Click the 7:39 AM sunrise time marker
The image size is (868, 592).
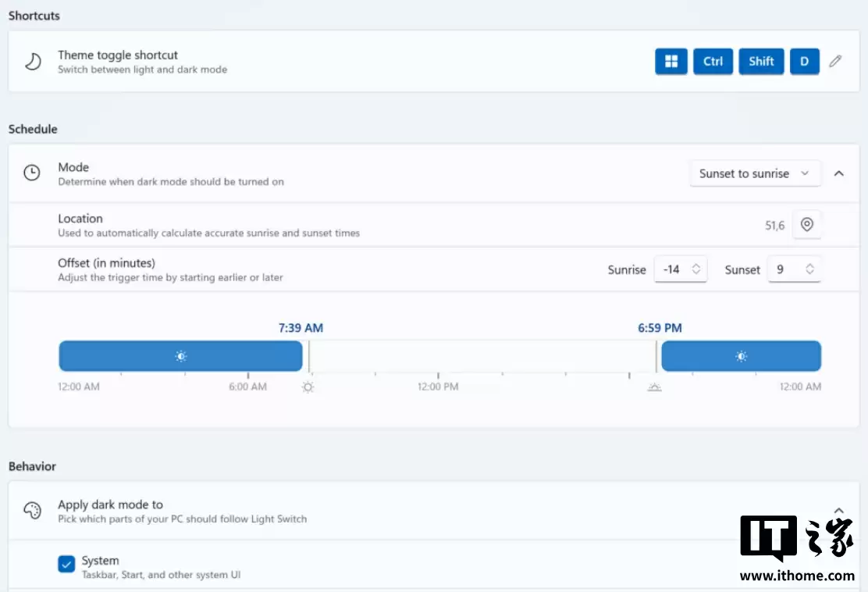(x=301, y=328)
